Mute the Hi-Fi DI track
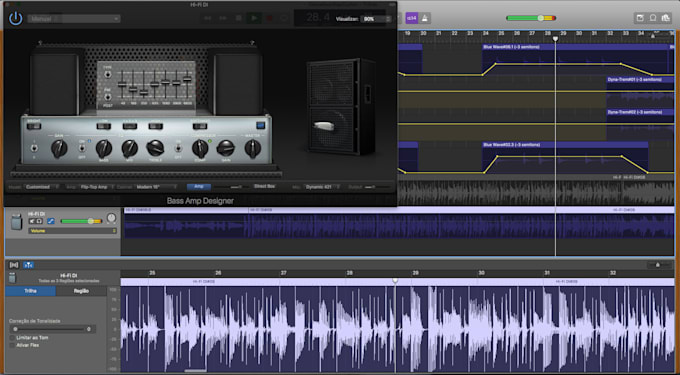 pos(32,221)
